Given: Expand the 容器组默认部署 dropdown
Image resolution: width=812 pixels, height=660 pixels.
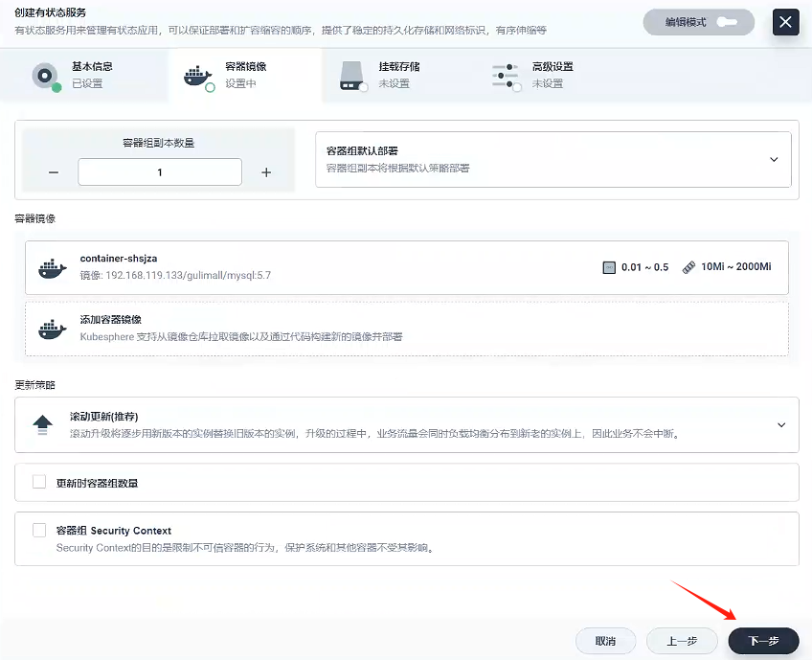Looking at the screenshot, I should coord(553,159).
